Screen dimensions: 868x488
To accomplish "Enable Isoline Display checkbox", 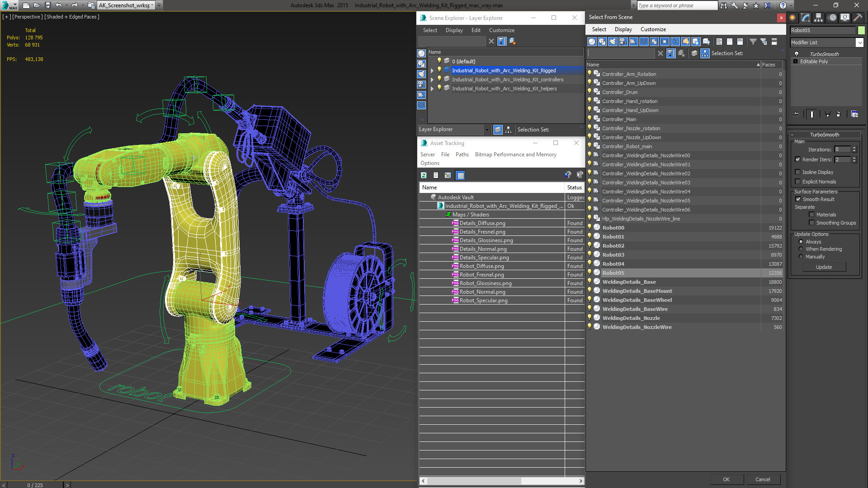I will tap(798, 172).
